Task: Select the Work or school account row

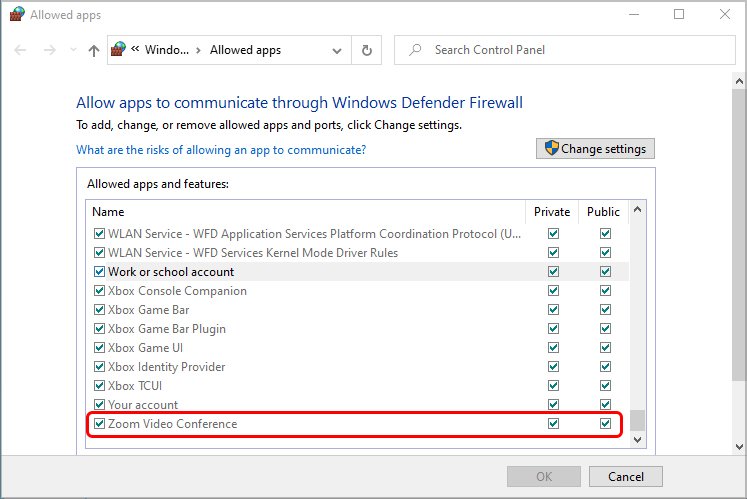Action: (x=357, y=272)
